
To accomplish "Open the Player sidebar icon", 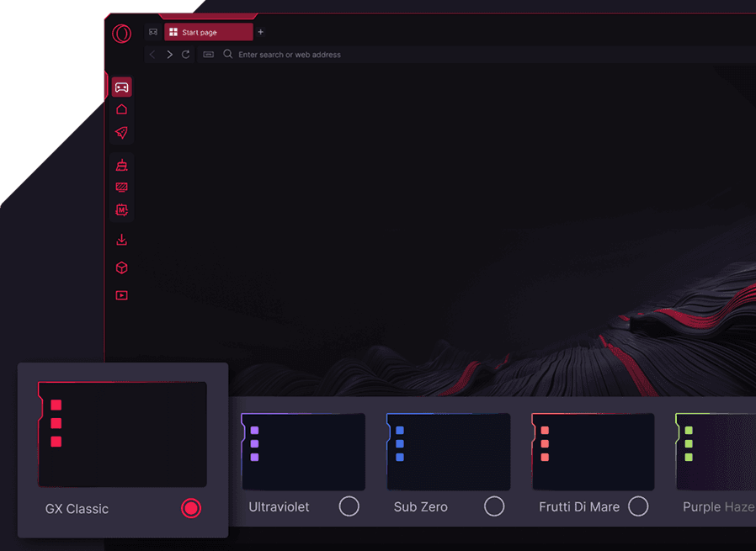I will tap(121, 295).
